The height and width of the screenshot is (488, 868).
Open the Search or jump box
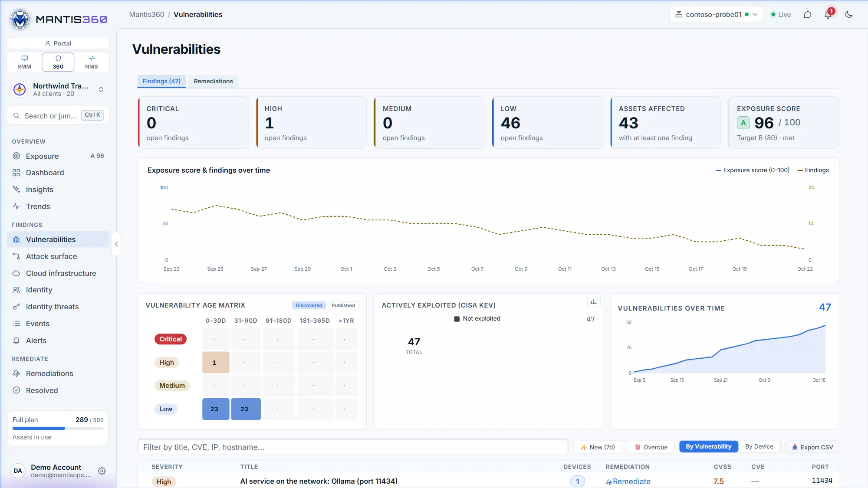pyautogui.click(x=58, y=115)
